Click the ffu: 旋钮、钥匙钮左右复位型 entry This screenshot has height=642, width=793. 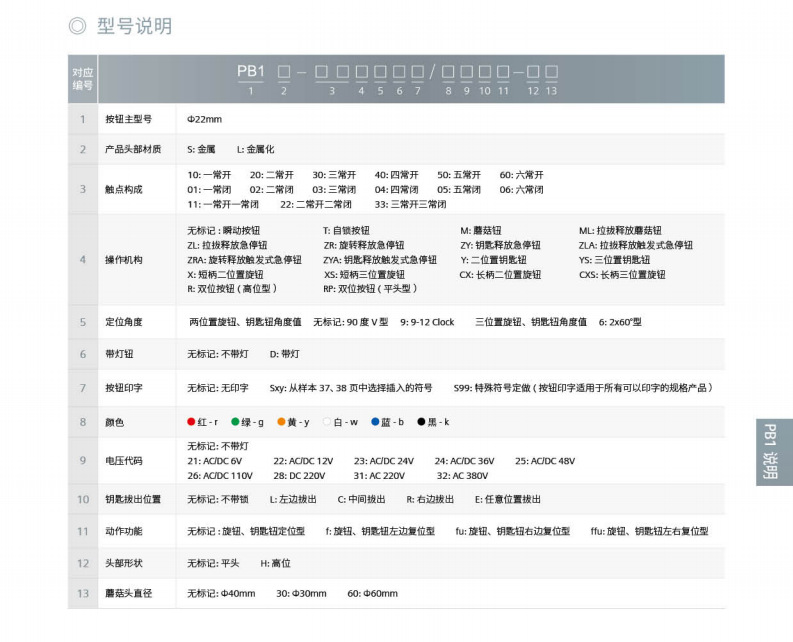coord(649,531)
